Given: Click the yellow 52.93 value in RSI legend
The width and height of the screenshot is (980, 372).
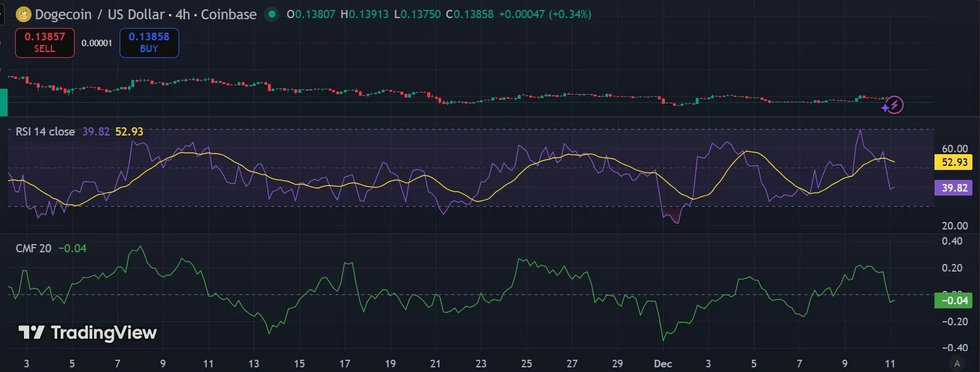Looking at the screenshot, I should tap(129, 131).
